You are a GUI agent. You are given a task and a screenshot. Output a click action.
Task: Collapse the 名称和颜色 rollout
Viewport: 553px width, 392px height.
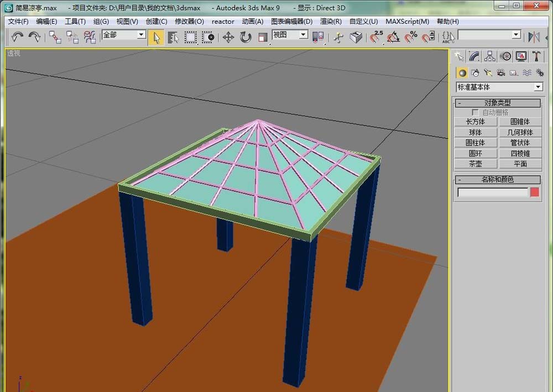[x=498, y=180]
